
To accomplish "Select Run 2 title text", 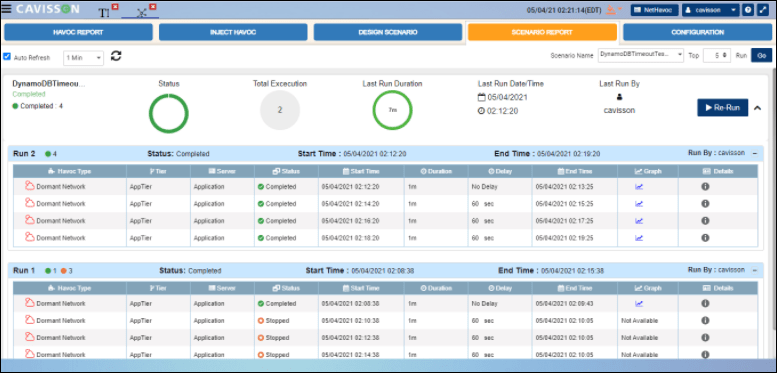I will [24, 154].
